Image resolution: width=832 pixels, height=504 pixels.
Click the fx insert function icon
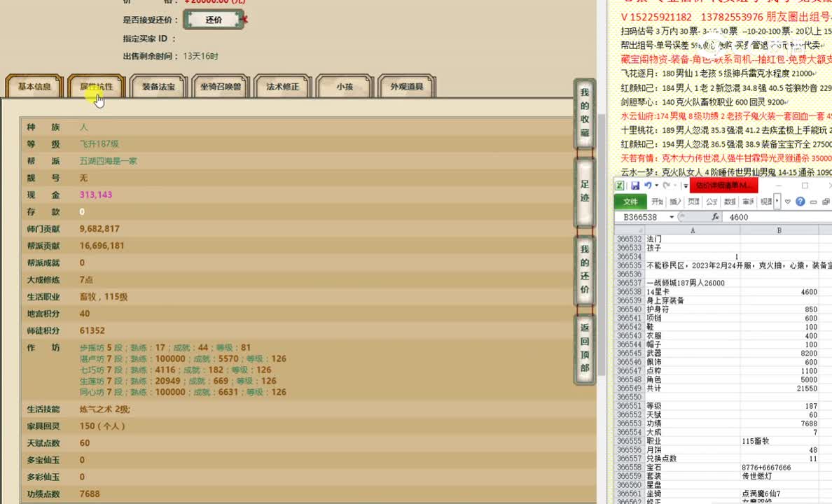tap(715, 217)
